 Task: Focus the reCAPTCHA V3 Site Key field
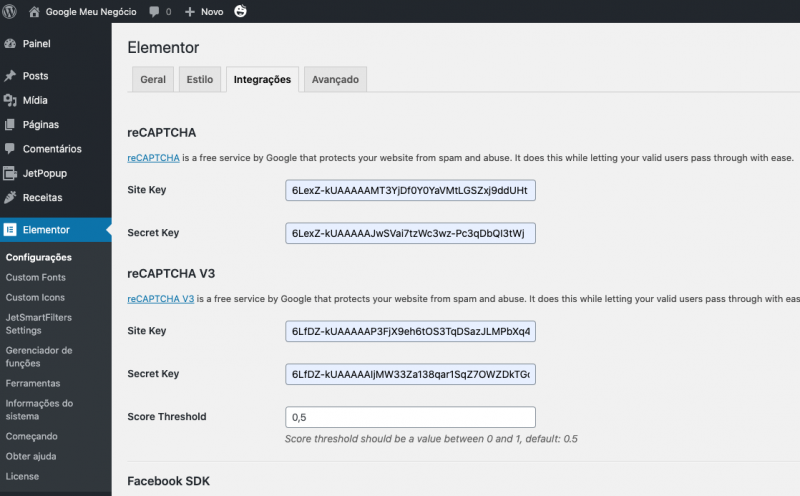(410, 332)
